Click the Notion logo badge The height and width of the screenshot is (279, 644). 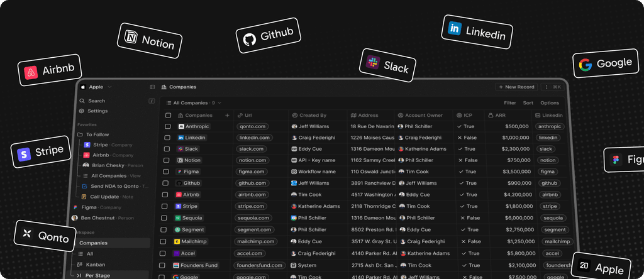click(150, 40)
